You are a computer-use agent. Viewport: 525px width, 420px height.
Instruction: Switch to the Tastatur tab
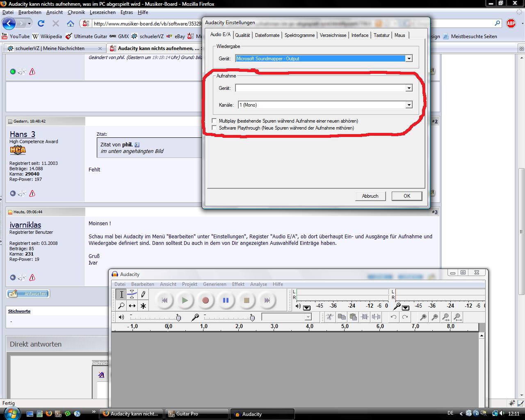[381, 35]
